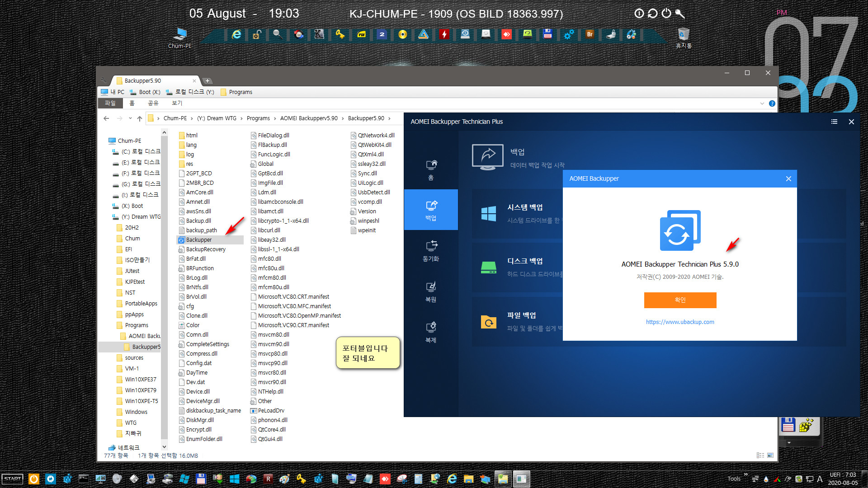
Task: Select the Backupper5.90 Explorer tab
Action: pyautogui.click(x=155, y=81)
